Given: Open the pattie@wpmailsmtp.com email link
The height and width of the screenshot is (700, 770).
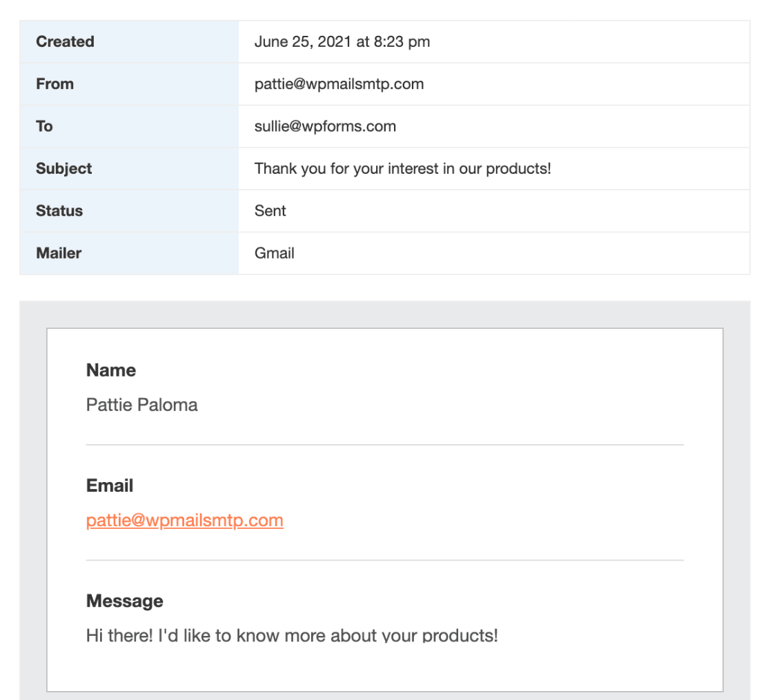Looking at the screenshot, I should (x=185, y=520).
